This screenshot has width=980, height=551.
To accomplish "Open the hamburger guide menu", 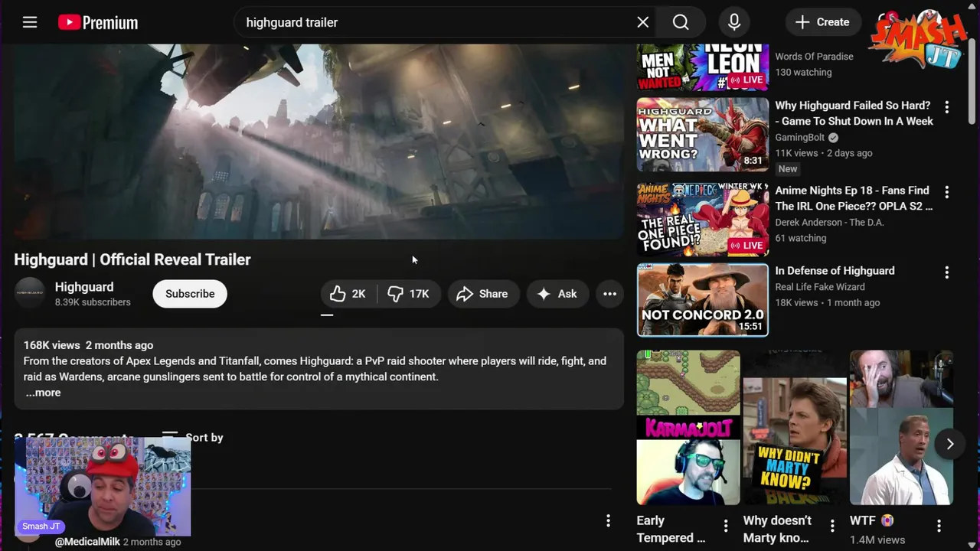I will [x=30, y=22].
